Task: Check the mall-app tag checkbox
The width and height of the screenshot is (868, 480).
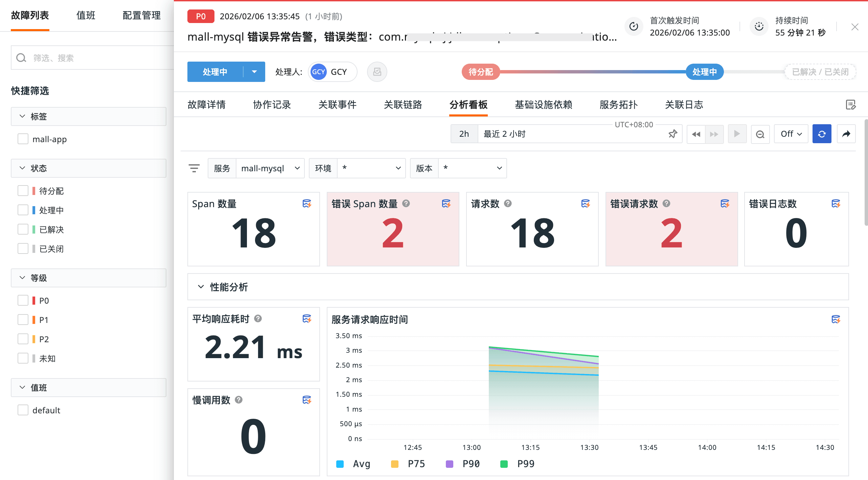Action: 23,139
